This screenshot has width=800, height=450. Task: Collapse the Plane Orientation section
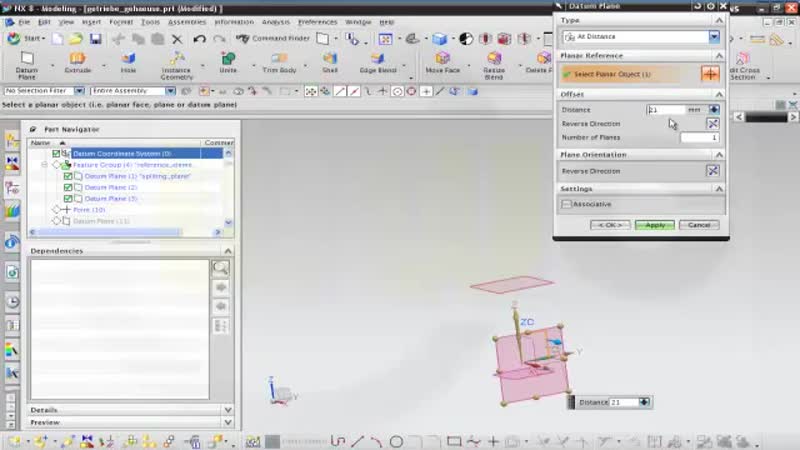719,154
